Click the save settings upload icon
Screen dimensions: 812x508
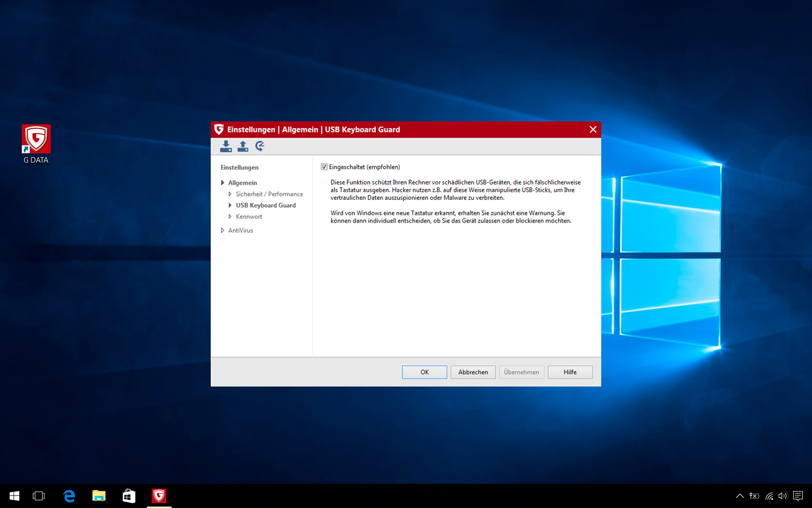[x=243, y=146]
